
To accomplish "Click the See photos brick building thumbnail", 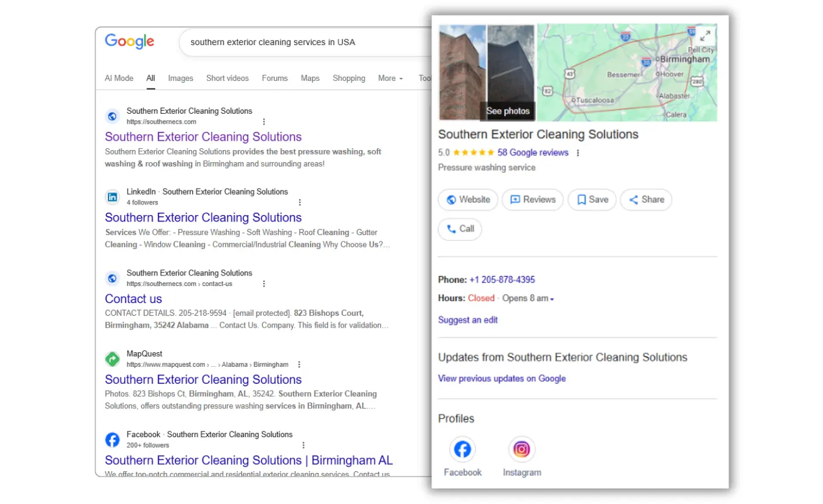I will pyautogui.click(x=462, y=73).
